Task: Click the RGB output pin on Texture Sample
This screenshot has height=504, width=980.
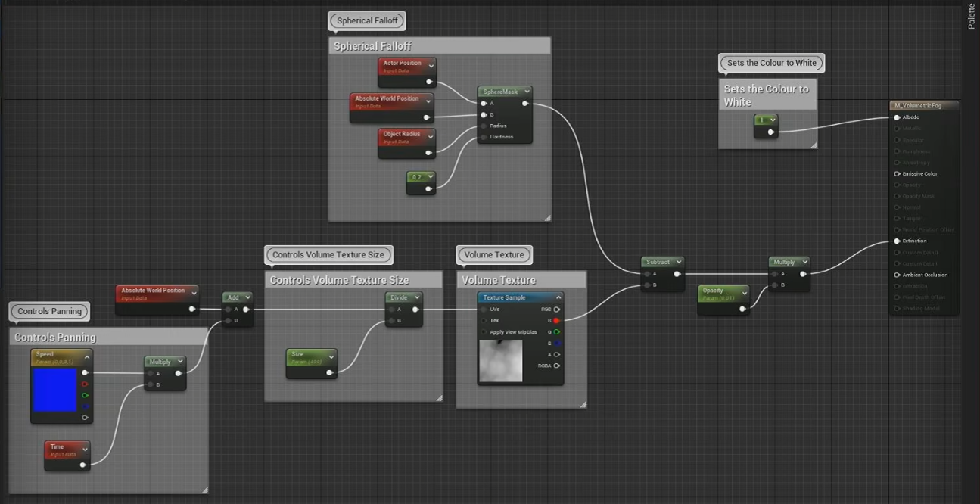Action: point(557,310)
